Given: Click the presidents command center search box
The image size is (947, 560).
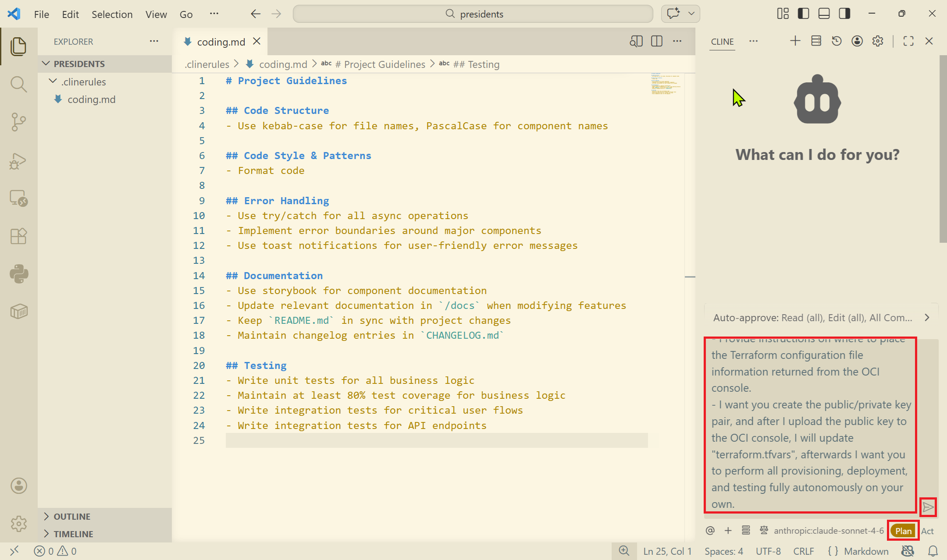Looking at the screenshot, I should tap(473, 14).
